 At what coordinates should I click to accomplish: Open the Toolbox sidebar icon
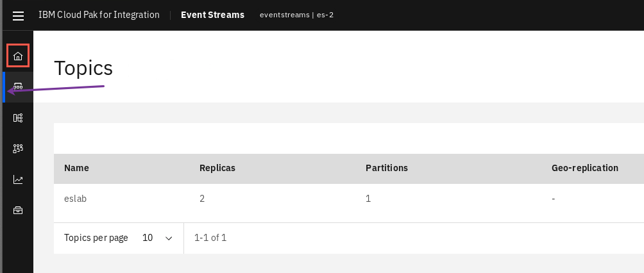[18, 210]
